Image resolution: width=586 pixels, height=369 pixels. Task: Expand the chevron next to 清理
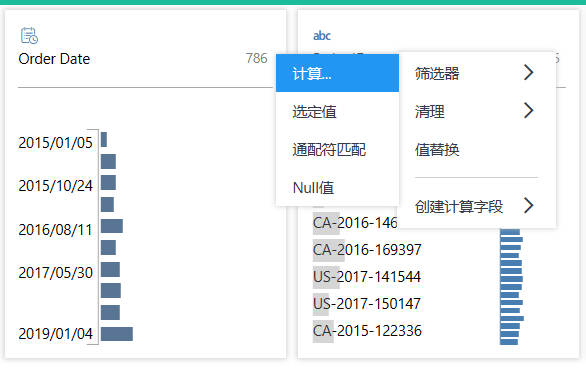528,111
